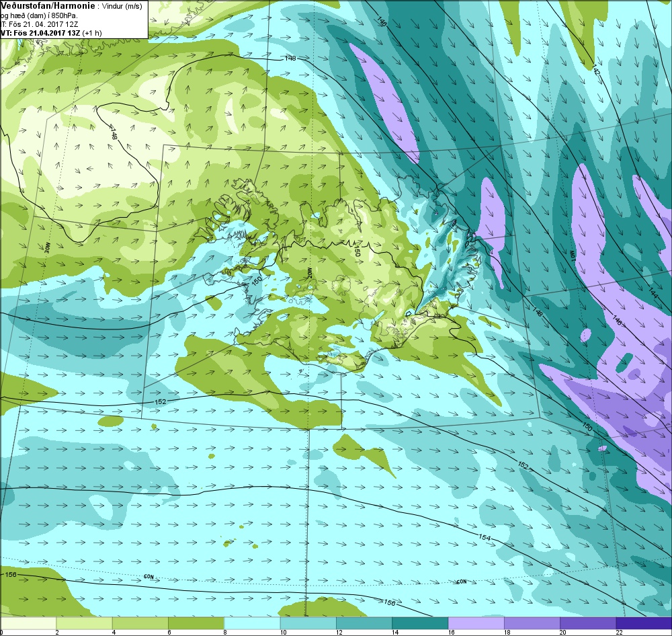Click the '142' contour label
The width and height of the screenshot is (672, 636).
point(596,69)
